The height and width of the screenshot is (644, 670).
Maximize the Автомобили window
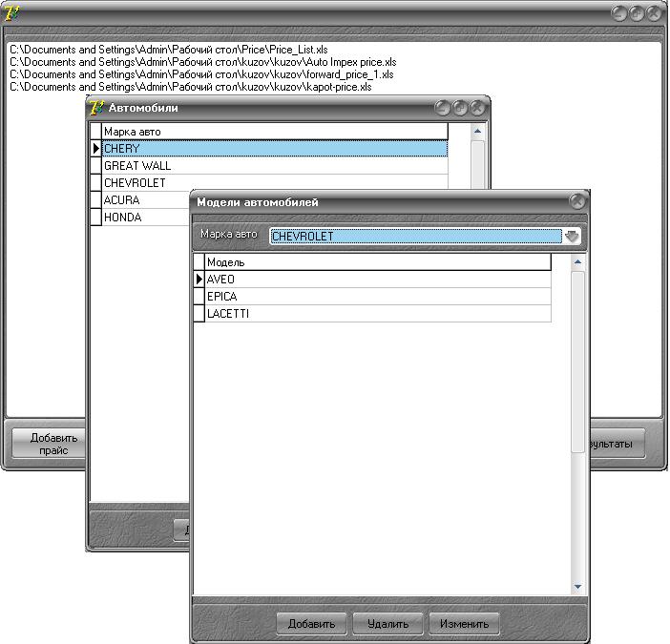460,108
